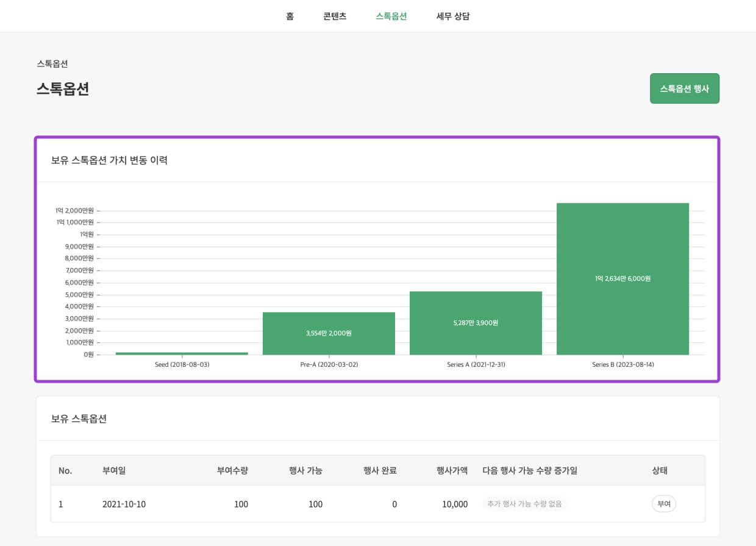Click the small 스톡옵션 breadcrumb text

pos(52,63)
